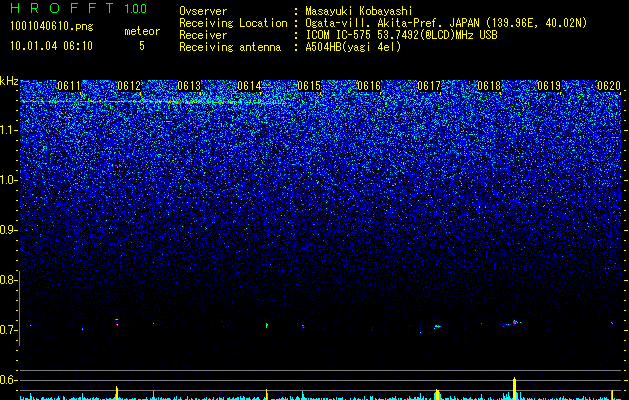Click the Ogata-vill. Akita-Pref. JAPAN location text
The height and width of the screenshot is (400, 629).
[446, 23]
